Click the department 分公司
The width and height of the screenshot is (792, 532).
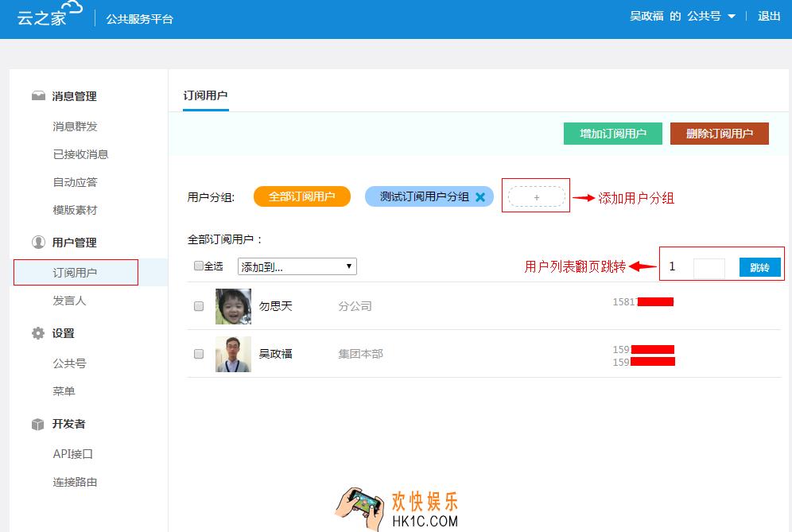[355, 306]
